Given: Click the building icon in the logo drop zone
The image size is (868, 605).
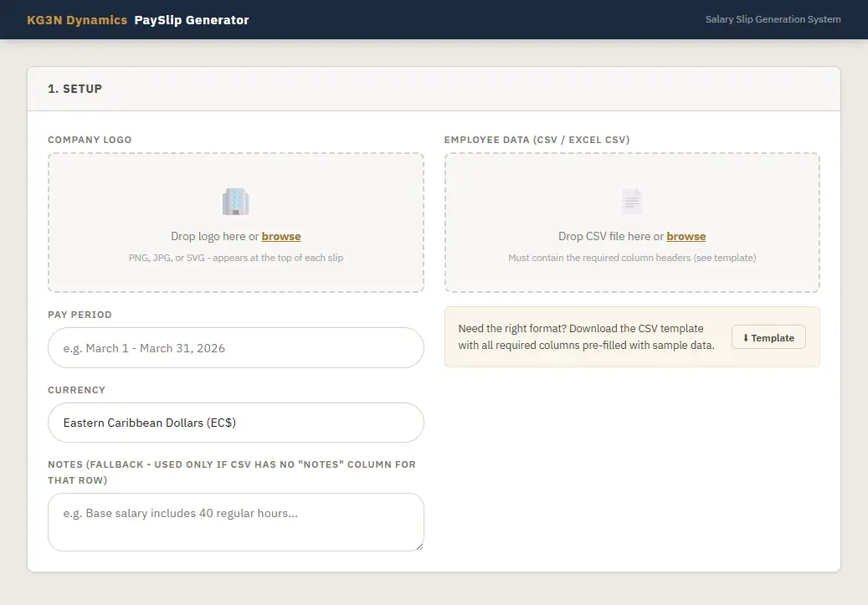Looking at the screenshot, I should click(x=236, y=201).
